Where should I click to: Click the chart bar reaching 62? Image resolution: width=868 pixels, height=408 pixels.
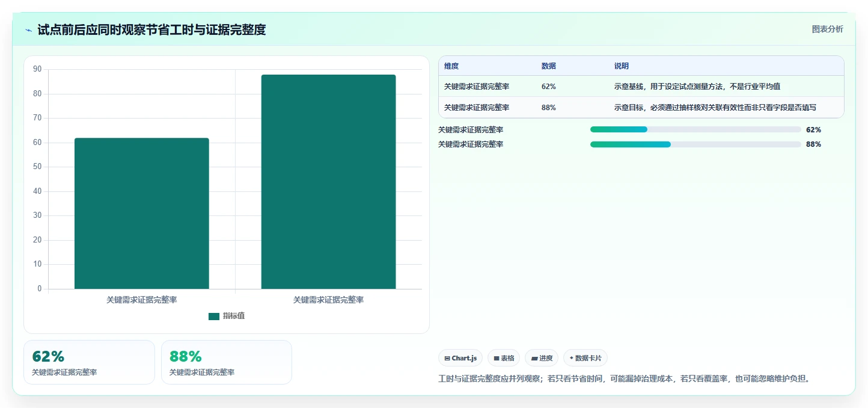[x=142, y=214]
